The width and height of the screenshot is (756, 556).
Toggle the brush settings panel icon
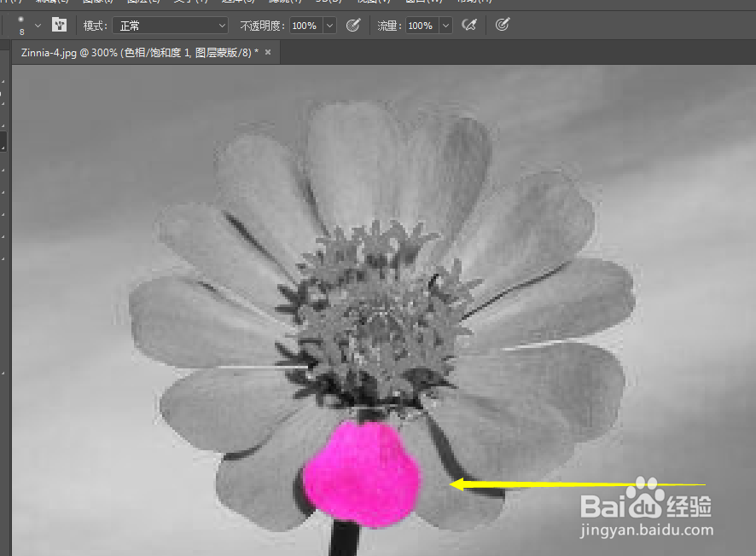pyautogui.click(x=60, y=25)
